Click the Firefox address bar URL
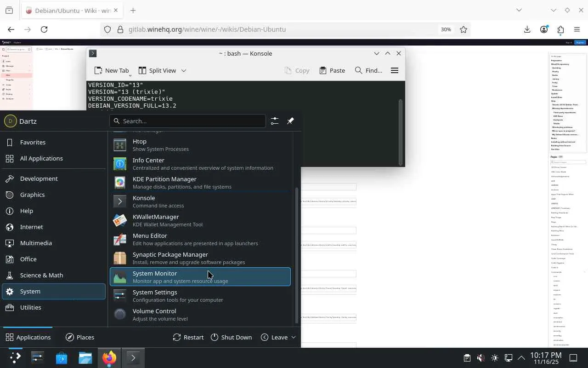The width and height of the screenshot is (588, 368). (207, 29)
